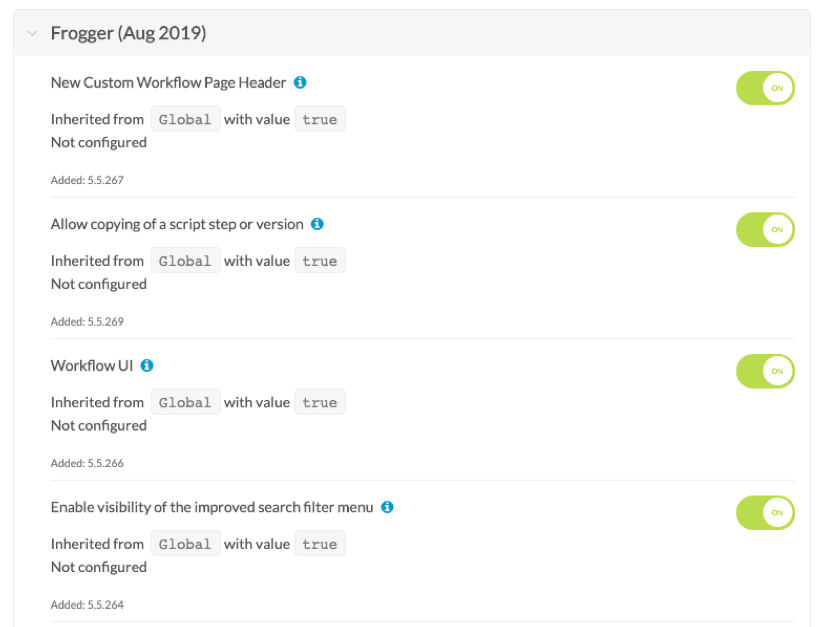Click info icon next to Allow copying script step
The height and width of the screenshot is (627, 822).
(317, 224)
